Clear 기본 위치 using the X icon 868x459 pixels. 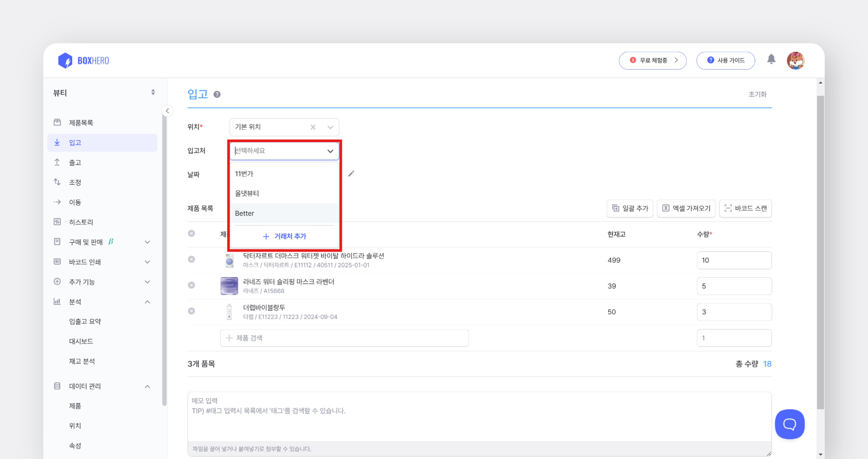click(x=313, y=127)
